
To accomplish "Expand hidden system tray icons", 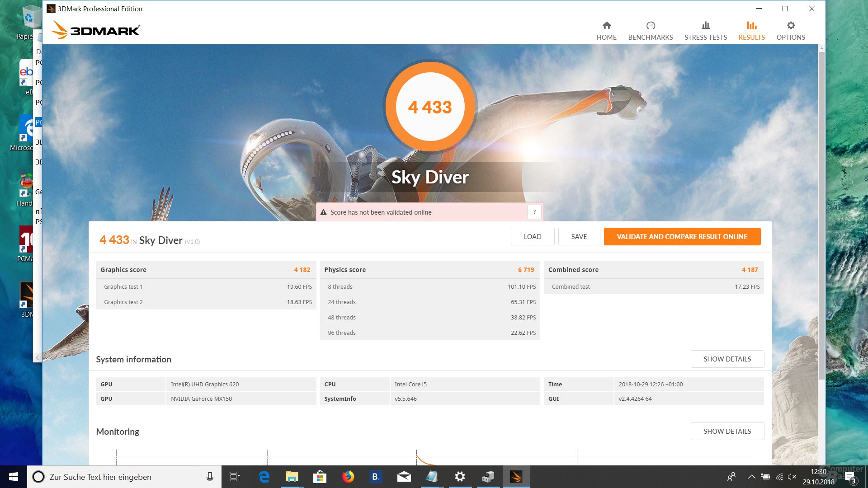I will click(751, 477).
